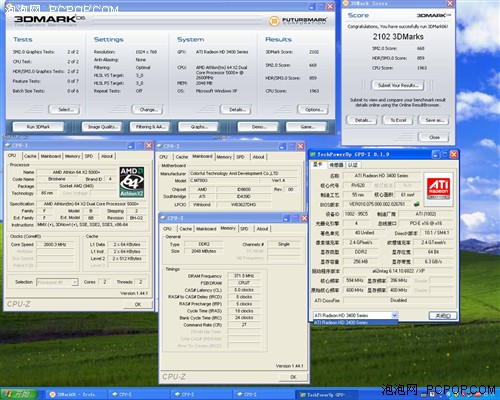Open Mainboard tab in CPU-Z processor window
Image resolution: width=500 pixels, height=400 pixels.
51,156
